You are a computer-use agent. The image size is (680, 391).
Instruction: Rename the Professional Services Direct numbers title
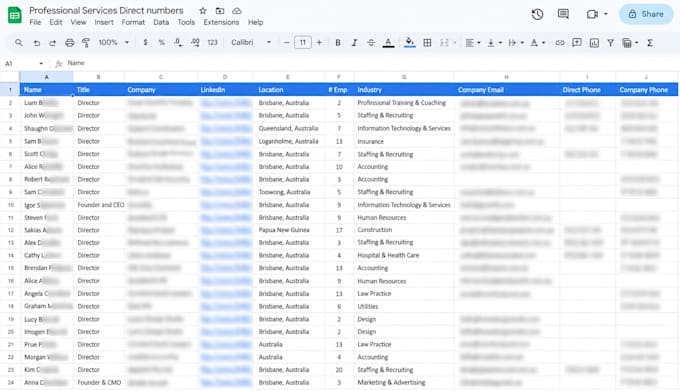tap(106, 10)
